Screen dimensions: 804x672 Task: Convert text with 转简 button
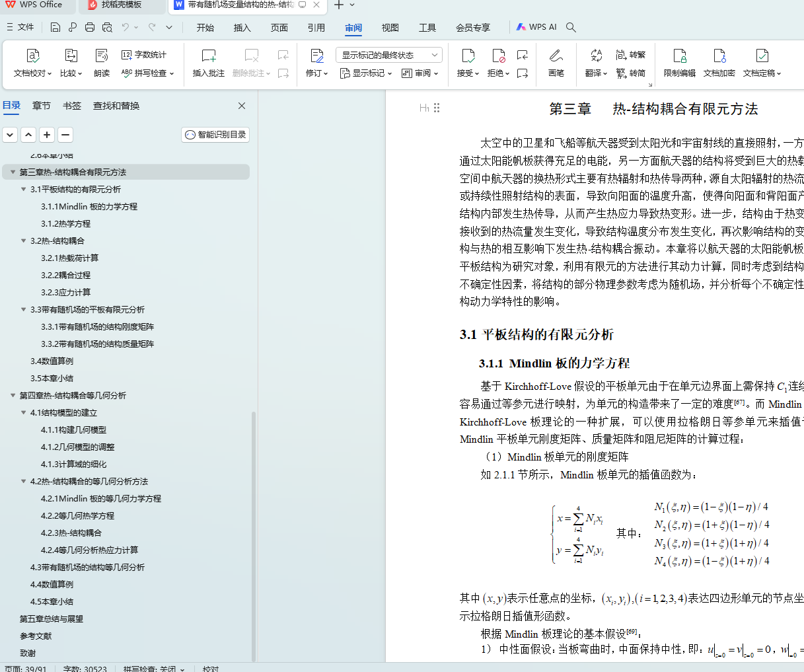tap(631, 73)
